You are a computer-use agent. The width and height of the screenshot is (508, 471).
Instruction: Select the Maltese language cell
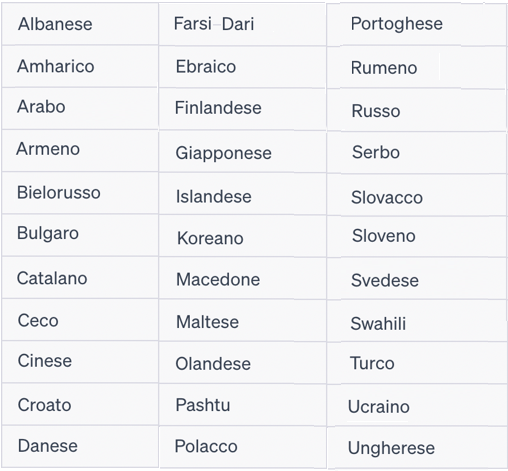pyautogui.click(x=242, y=321)
